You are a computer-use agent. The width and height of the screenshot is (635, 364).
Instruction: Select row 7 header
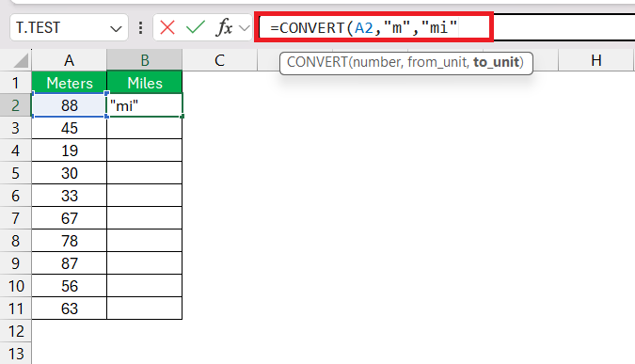[15, 218]
